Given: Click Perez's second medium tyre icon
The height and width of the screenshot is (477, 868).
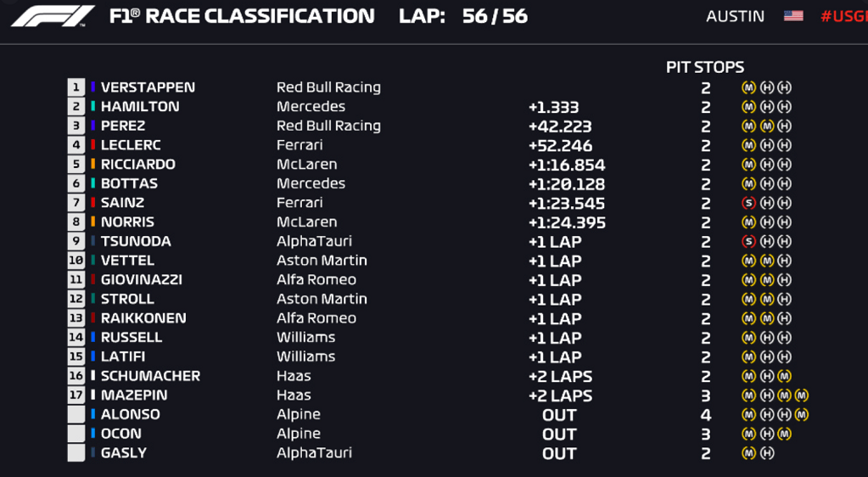Looking at the screenshot, I should (x=767, y=126).
